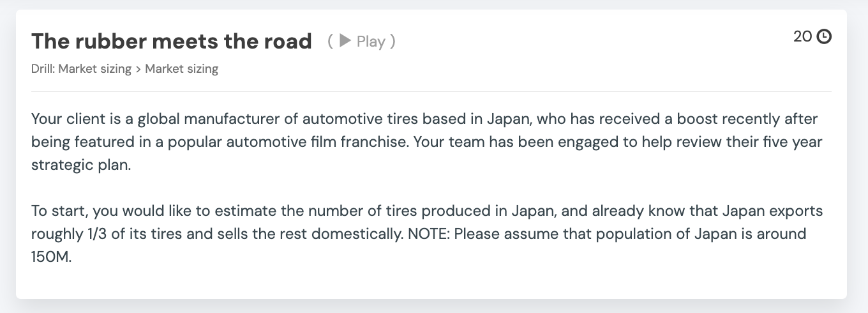Click 'The rubber meets the road' title
This screenshot has height=313, width=868.
172,42
